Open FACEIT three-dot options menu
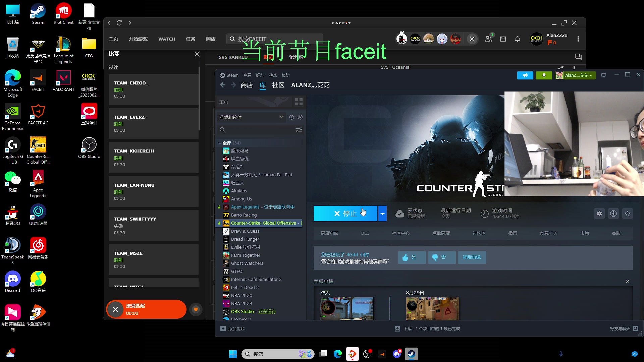644x362 pixels. tap(578, 39)
